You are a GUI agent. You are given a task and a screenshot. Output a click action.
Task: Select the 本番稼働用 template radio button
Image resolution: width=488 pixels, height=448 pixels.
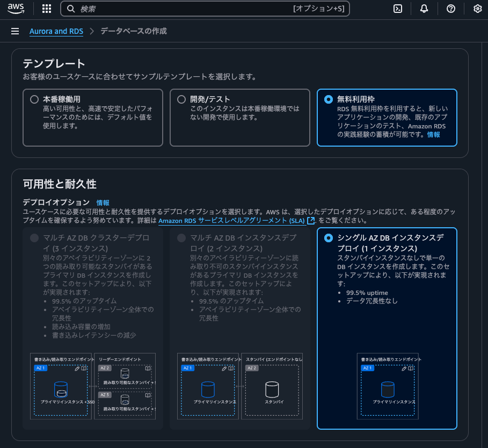[34, 99]
